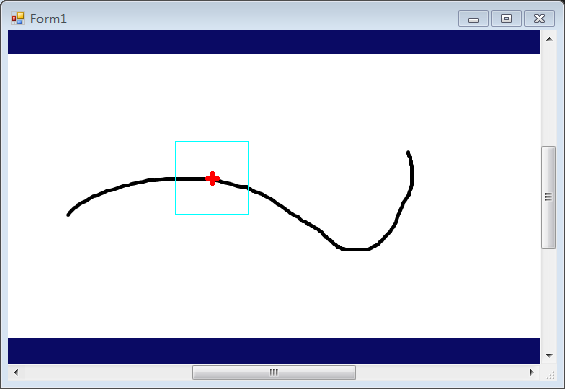The height and width of the screenshot is (389, 565).
Task: Click the flat bottom of black curve
Action: 355,249
